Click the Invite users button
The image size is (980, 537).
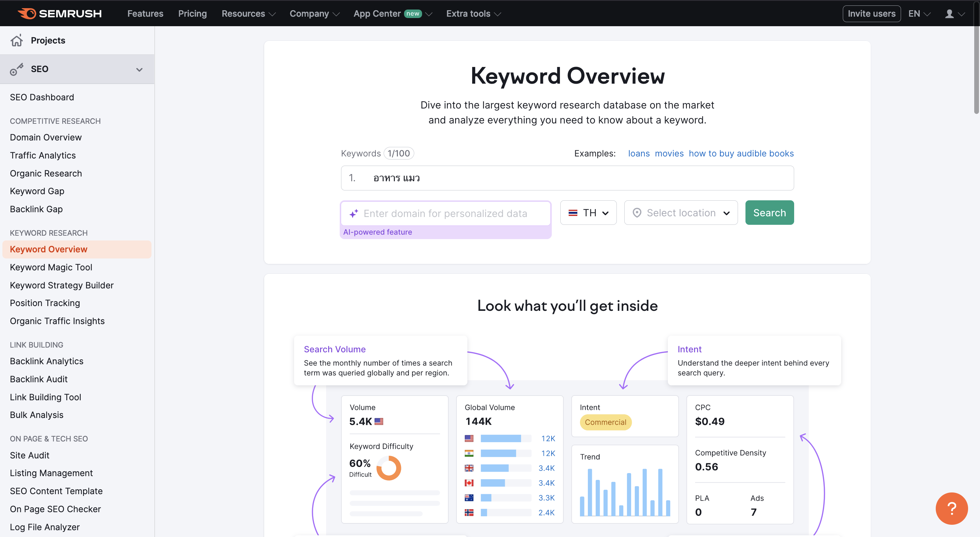871,14
